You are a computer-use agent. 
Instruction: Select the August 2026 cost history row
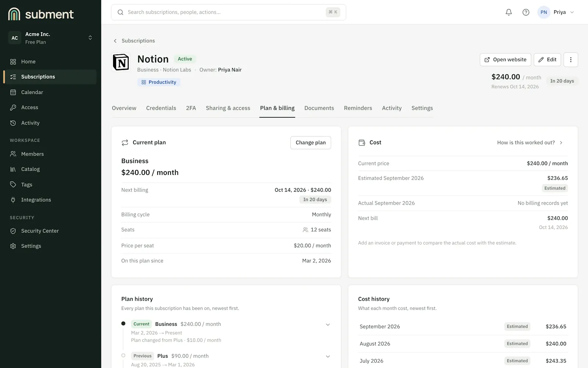463,344
